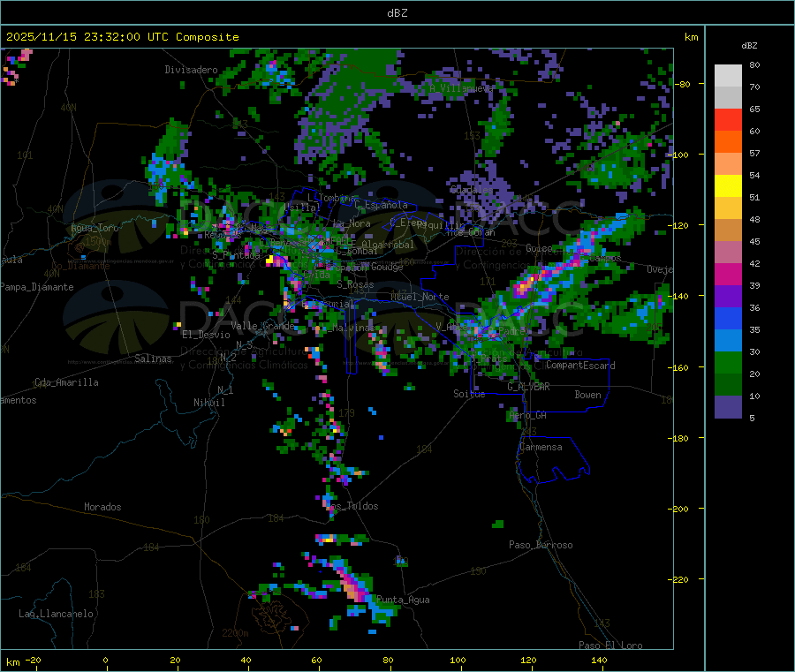Click the Agua_Toro map label
This screenshot has width=795, height=672.
click(95, 228)
